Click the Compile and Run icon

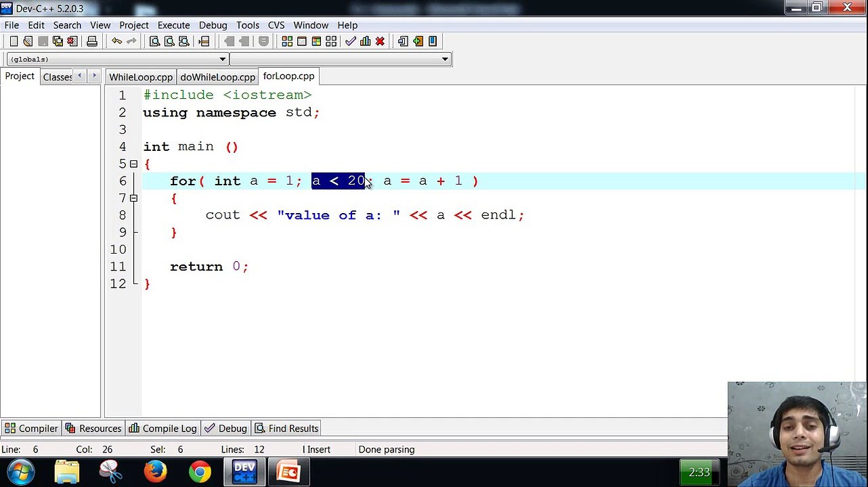pyautogui.click(x=316, y=41)
